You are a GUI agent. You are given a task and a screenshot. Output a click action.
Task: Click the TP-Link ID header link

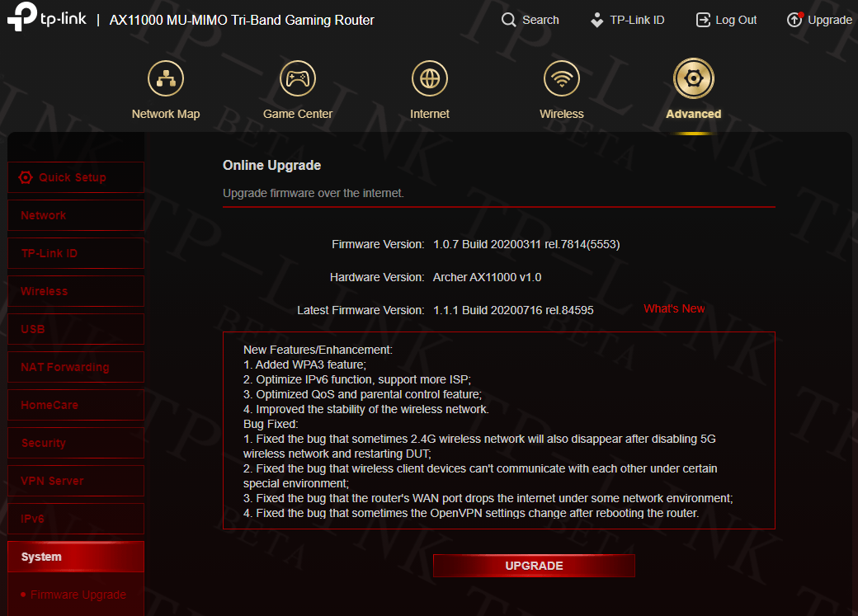click(x=637, y=21)
